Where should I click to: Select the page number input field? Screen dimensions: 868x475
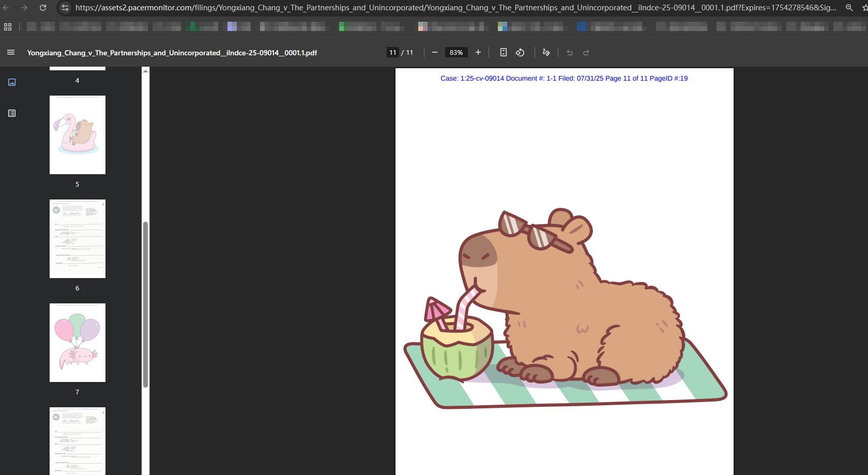coord(393,52)
